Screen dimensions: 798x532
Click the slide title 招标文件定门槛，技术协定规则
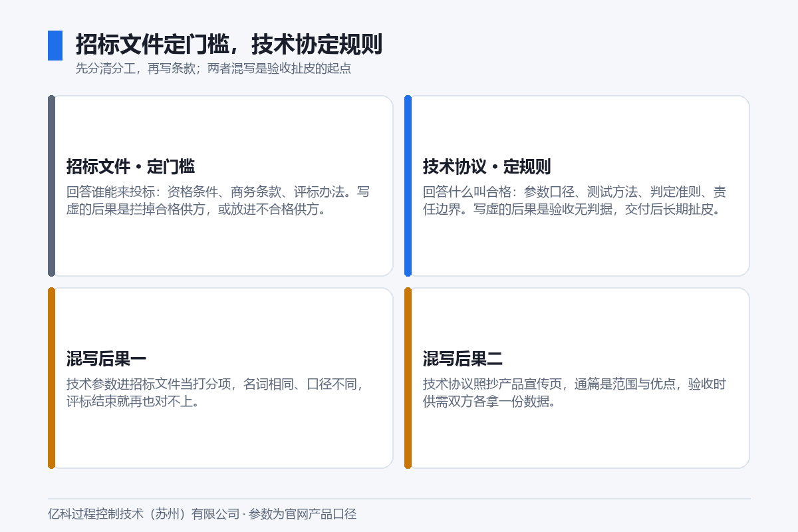click(229, 45)
